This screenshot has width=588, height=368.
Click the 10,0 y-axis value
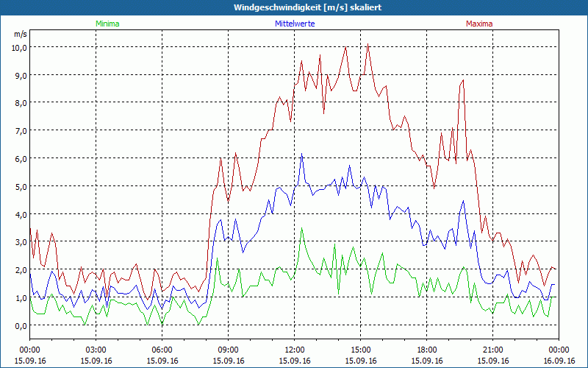tap(20, 47)
